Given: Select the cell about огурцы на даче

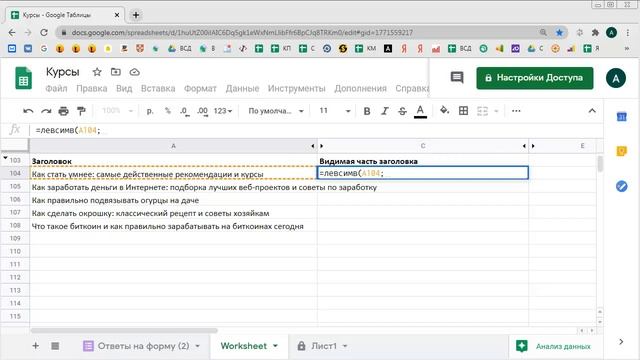Looking at the screenshot, I should pos(173,200).
